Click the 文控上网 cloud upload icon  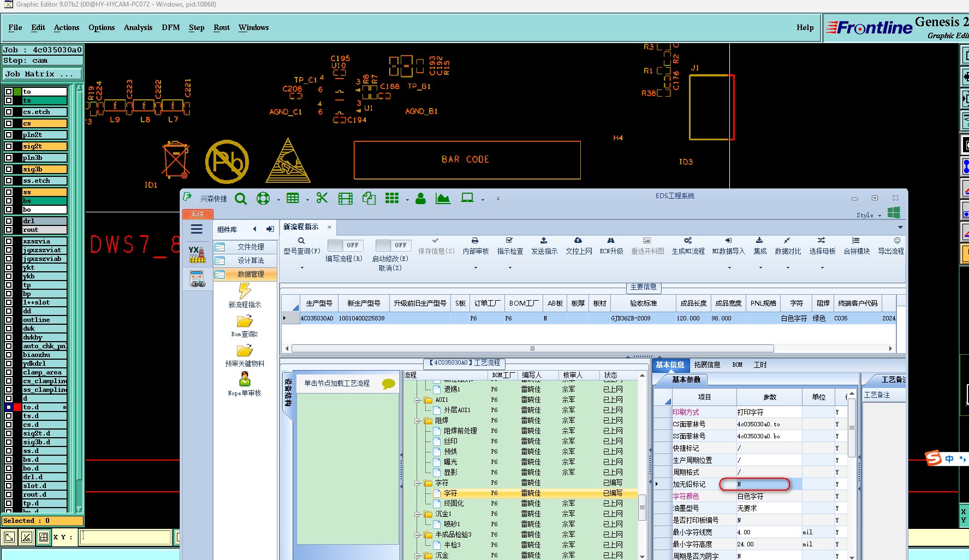click(578, 241)
